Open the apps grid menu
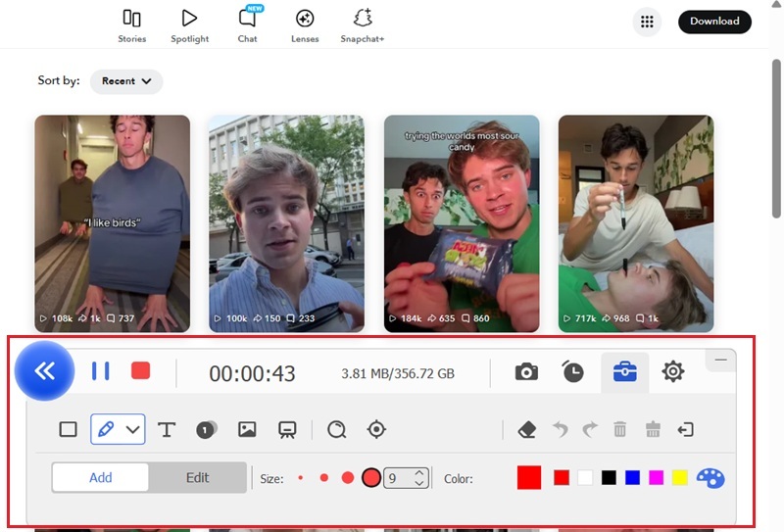This screenshot has height=532, width=784. coord(647,22)
